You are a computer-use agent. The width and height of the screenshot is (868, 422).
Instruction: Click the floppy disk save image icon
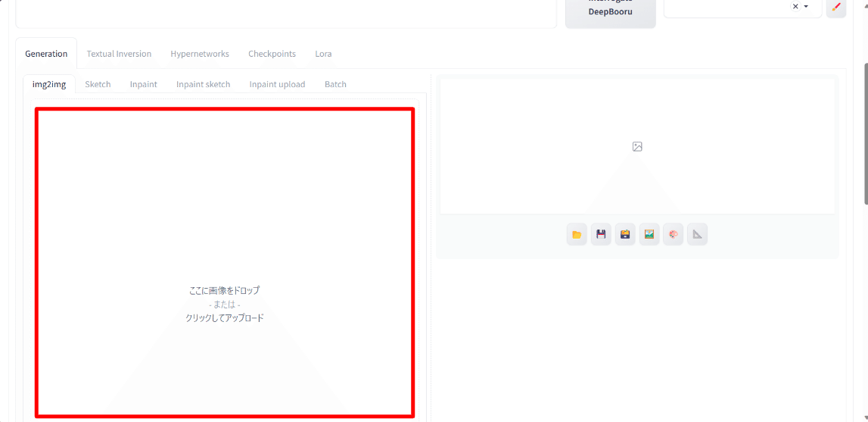click(x=601, y=235)
